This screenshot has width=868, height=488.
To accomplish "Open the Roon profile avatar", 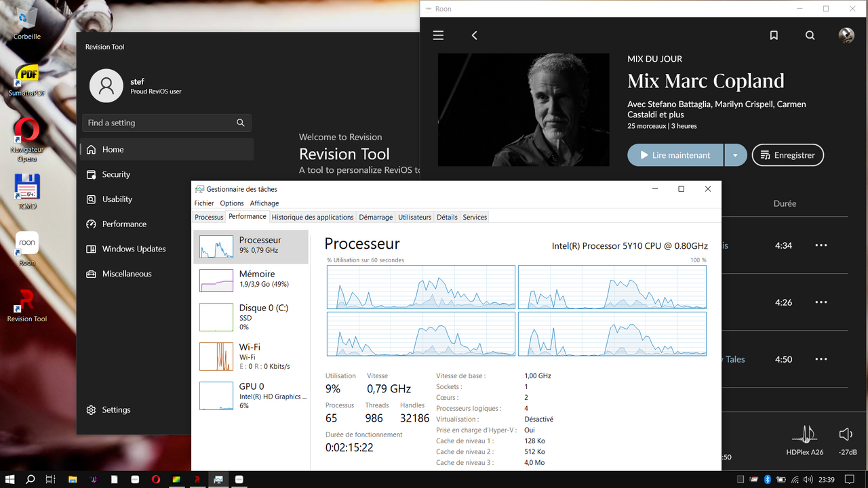I will [846, 35].
